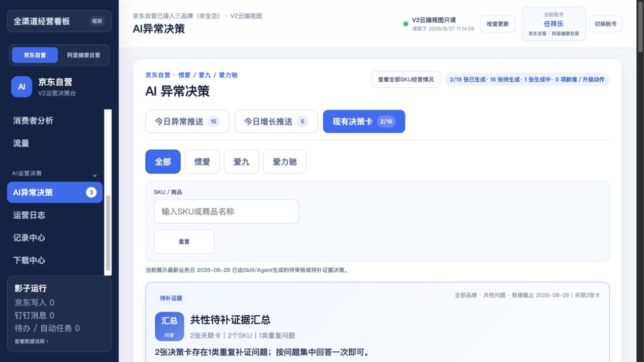Click the 全渠道经营看板 header

pyautogui.click(x=59, y=21)
